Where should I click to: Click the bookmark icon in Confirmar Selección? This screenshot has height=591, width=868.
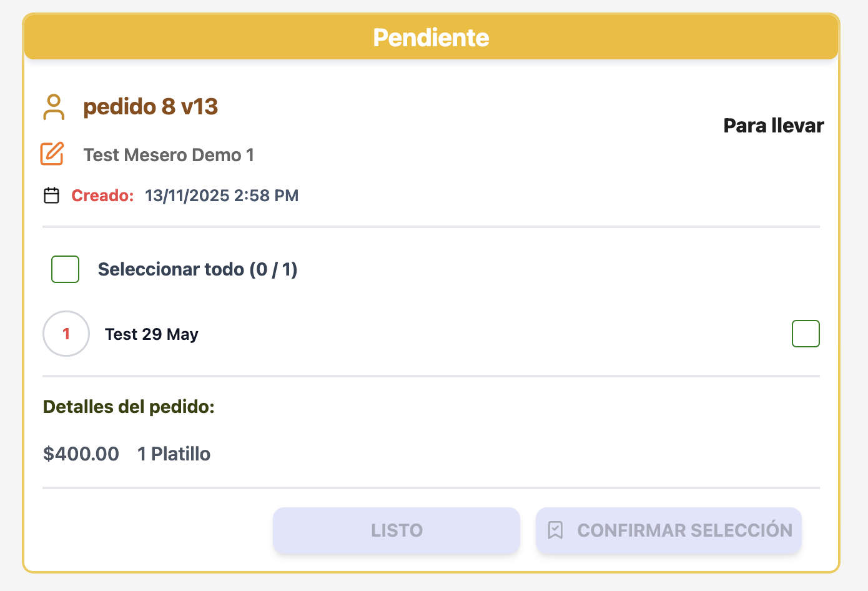tap(555, 530)
